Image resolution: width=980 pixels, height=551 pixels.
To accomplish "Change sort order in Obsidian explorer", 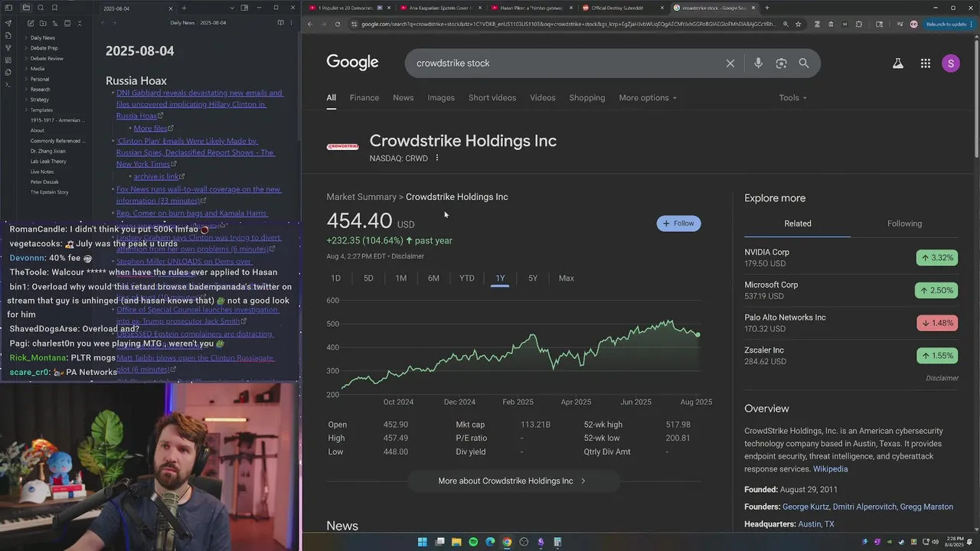I will pyautogui.click(x=55, y=23).
